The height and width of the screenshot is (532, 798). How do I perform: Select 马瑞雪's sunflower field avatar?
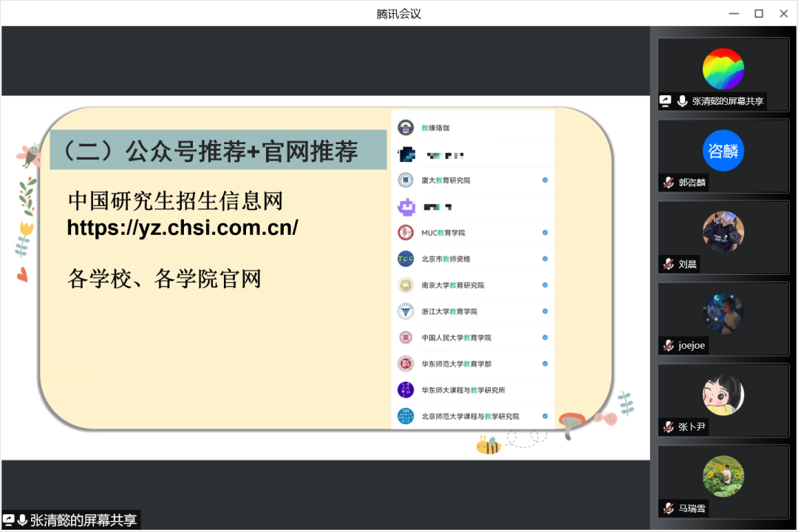coord(723,475)
